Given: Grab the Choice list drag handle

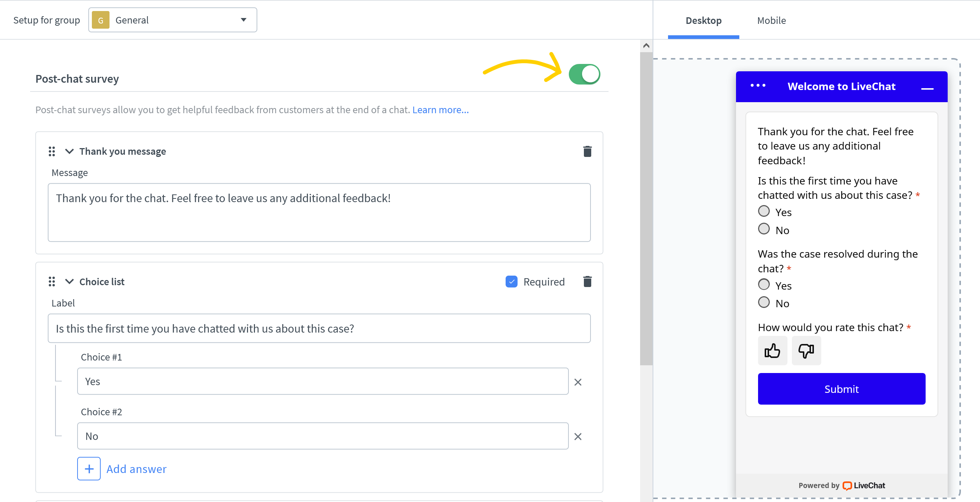Looking at the screenshot, I should [x=52, y=282].
